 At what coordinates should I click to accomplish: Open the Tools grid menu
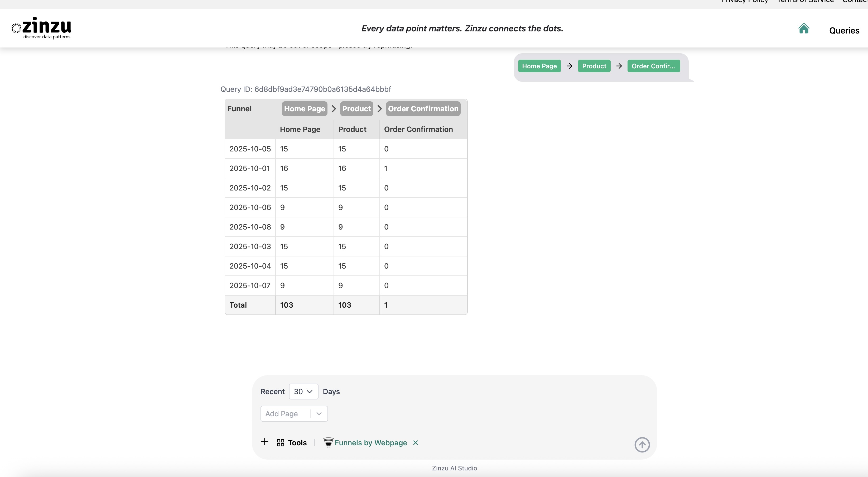click(x=291, y=443)
